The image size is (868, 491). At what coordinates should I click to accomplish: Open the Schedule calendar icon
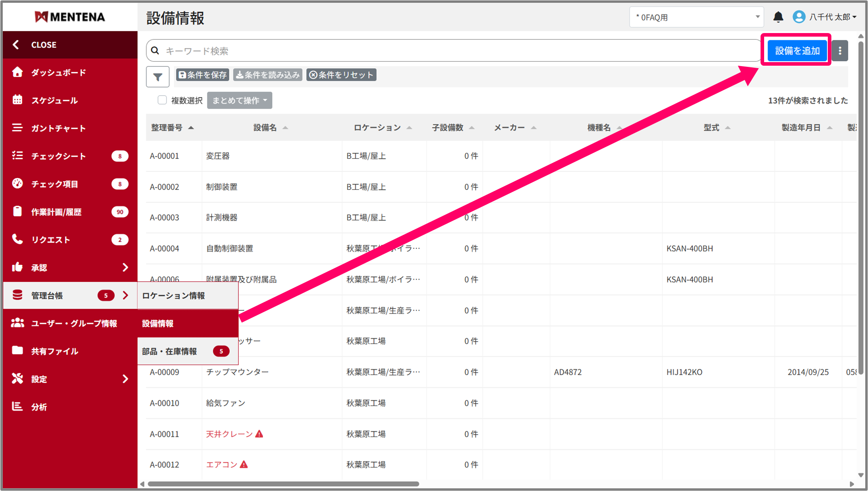click(18, 100)
